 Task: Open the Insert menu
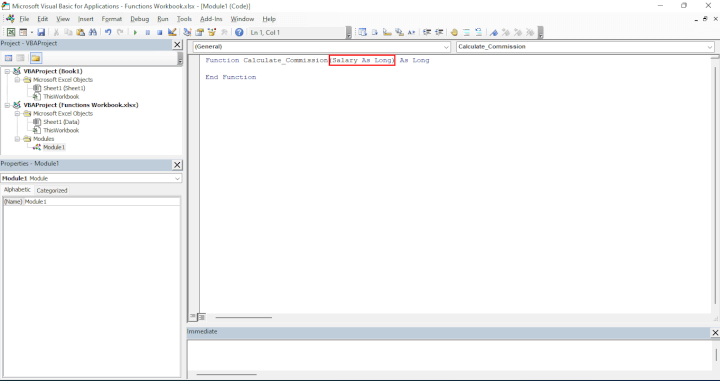(x=86, y=19)
